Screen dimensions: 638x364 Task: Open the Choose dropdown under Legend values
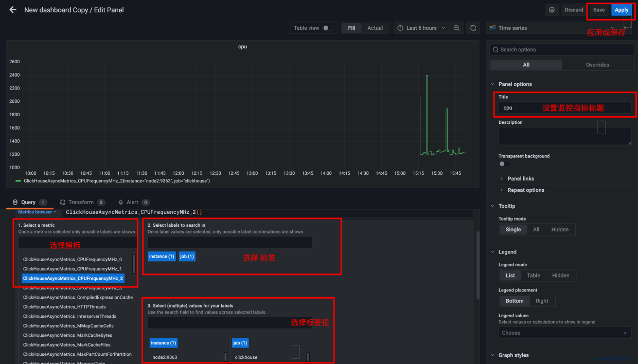coord(564,333)
